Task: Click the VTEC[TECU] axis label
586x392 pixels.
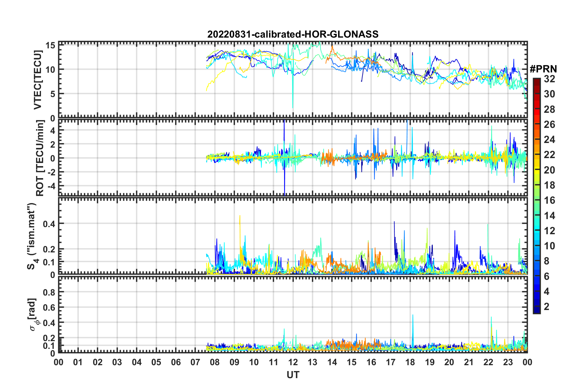Action: (38, 80)
